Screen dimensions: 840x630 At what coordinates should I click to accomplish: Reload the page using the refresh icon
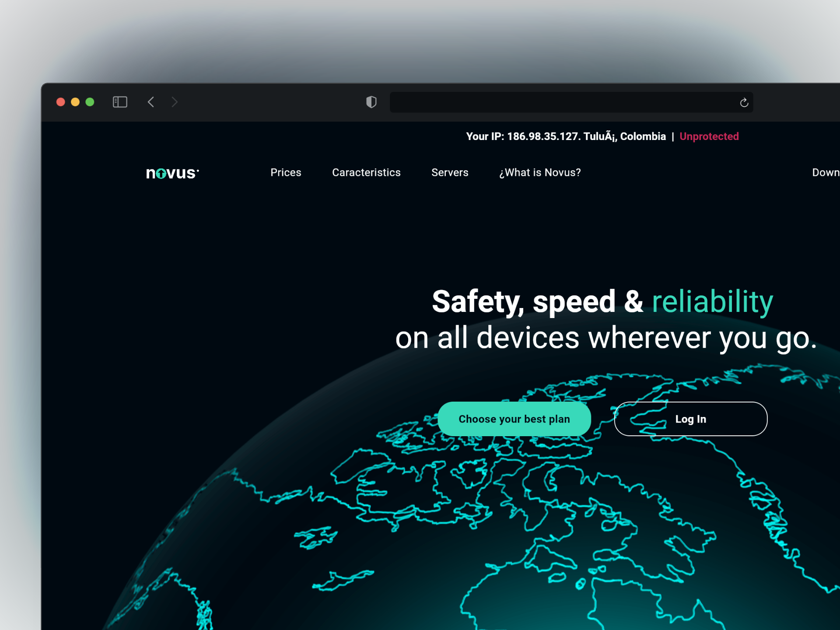point(744,102)
